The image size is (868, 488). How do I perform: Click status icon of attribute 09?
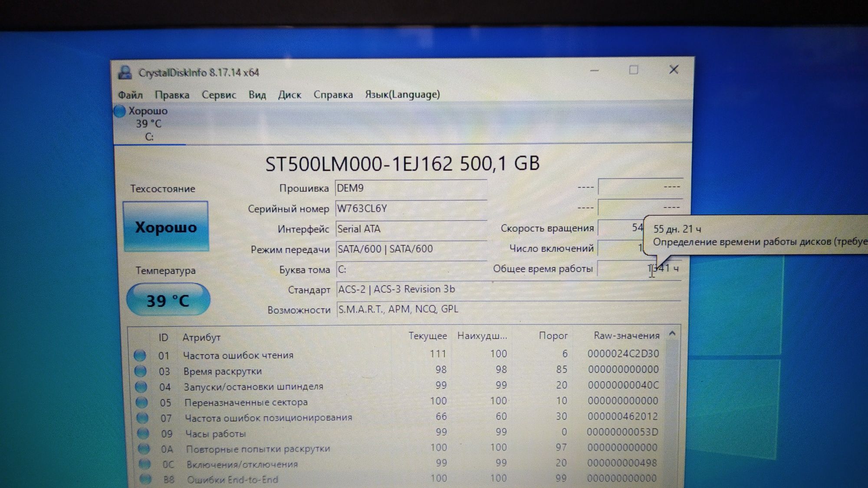click(143, 433)
